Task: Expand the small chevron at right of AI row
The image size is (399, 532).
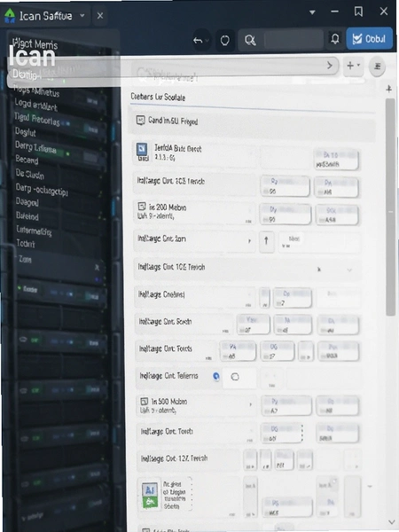Action: (x=370, y=487)
